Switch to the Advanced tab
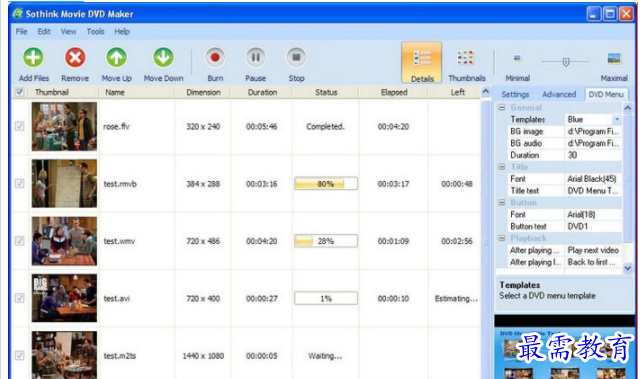The image size is (640, 379). 559,94
